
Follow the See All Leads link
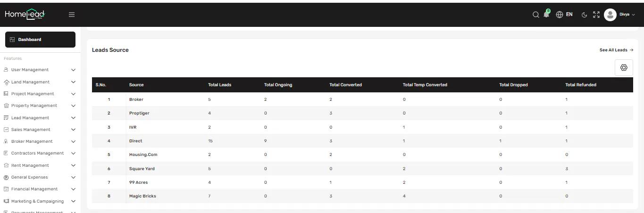pos(616,50)
